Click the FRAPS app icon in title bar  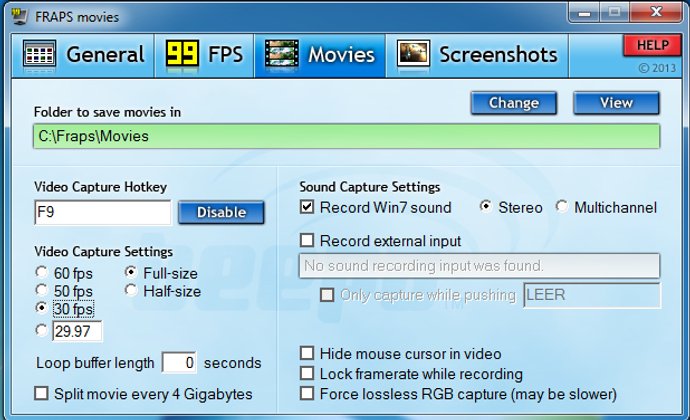pos(19,16)
